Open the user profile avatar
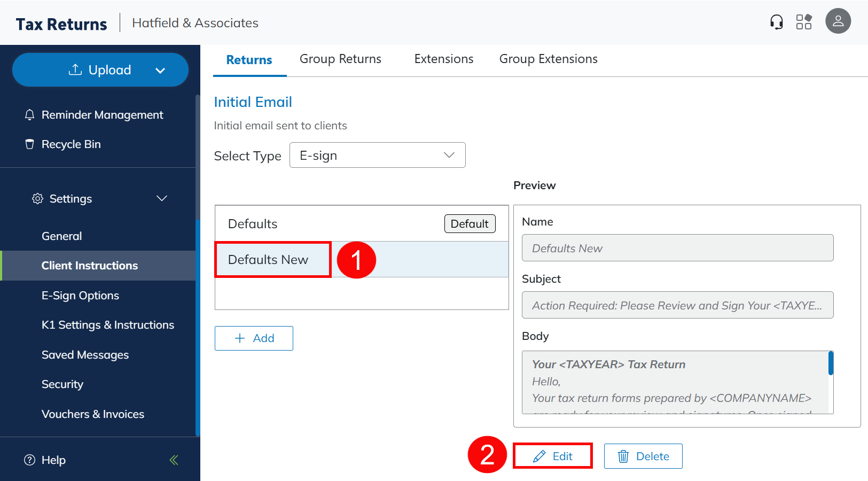The width and height of the screenshot is (868, 481). [x=838, y=21]
